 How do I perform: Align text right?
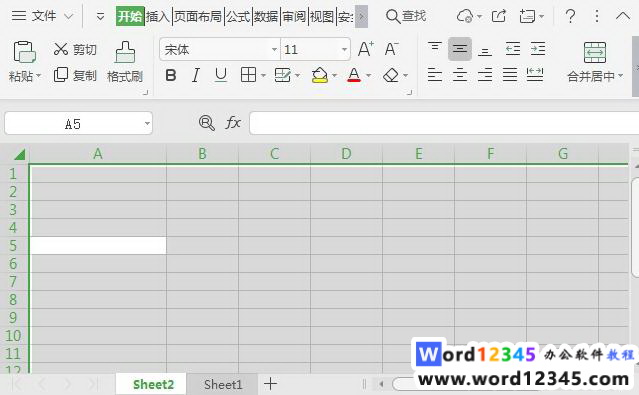tap(485, 75)
